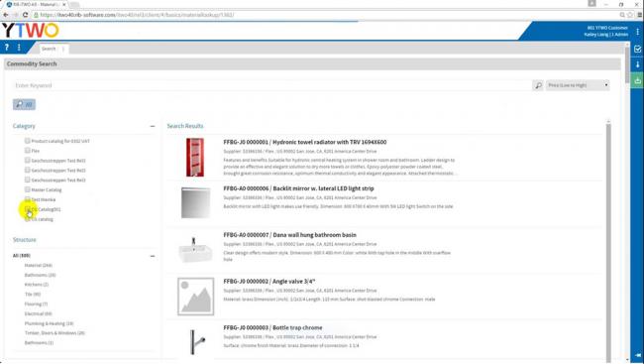Viewport: 644px width, 364px height.
Task: Click the collapse arrow at sidebar bottom
Action: pos(638,354)
